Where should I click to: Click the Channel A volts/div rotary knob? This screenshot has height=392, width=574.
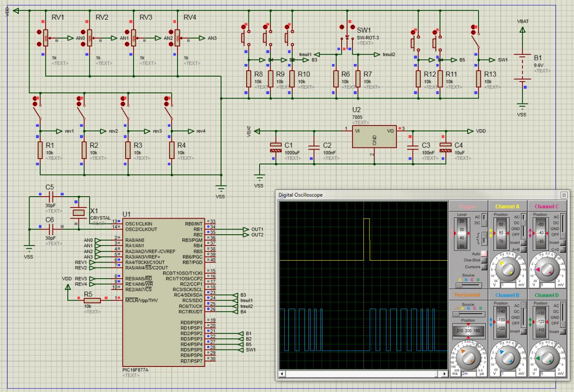pos(507,269)
